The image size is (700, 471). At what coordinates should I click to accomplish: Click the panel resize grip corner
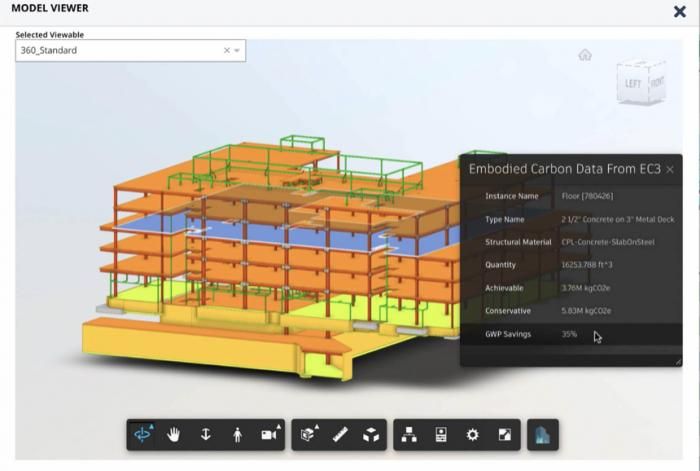[678, 362]
